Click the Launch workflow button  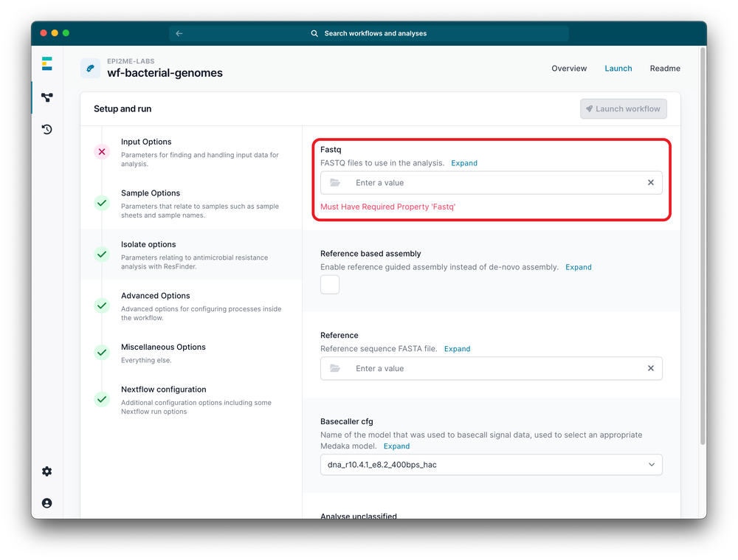(623, 109)
